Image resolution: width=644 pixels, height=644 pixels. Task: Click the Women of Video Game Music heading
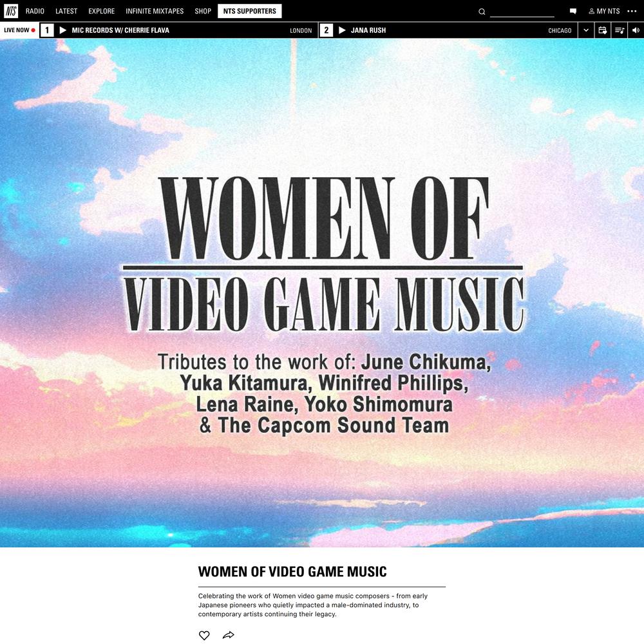[292, 572]
